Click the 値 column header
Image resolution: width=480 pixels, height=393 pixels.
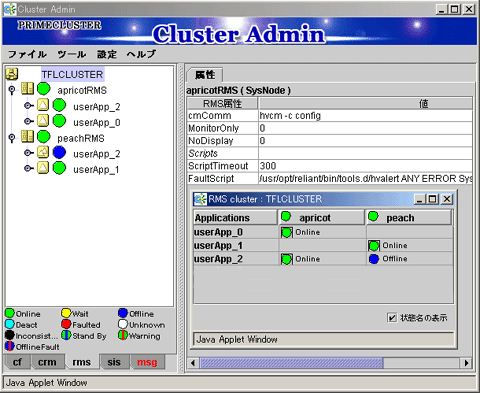(x=366, y=104)
